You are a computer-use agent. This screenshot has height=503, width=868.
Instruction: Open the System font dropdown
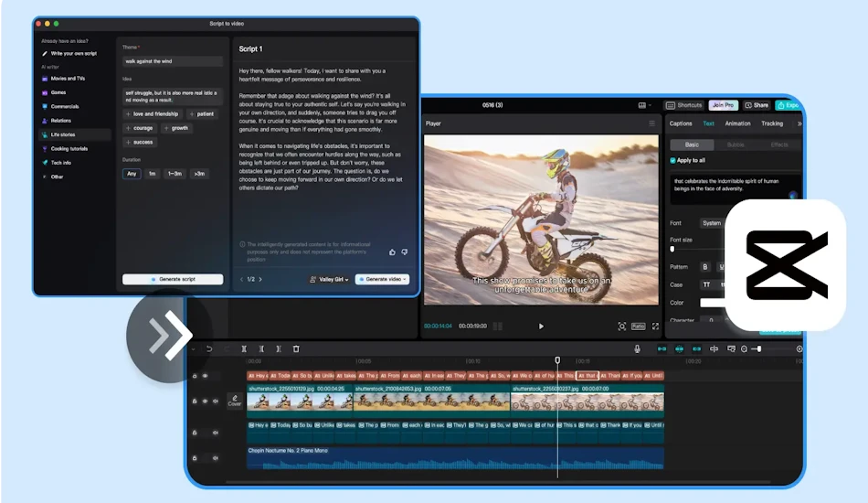pos(712,223)
